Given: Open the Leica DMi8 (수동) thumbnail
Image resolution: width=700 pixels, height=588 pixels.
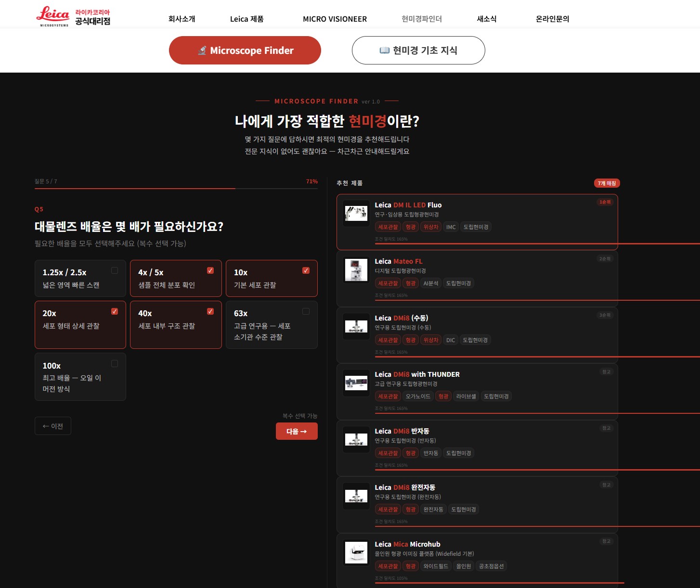Looking at the screenshot, I should click(x=356, y=326).
